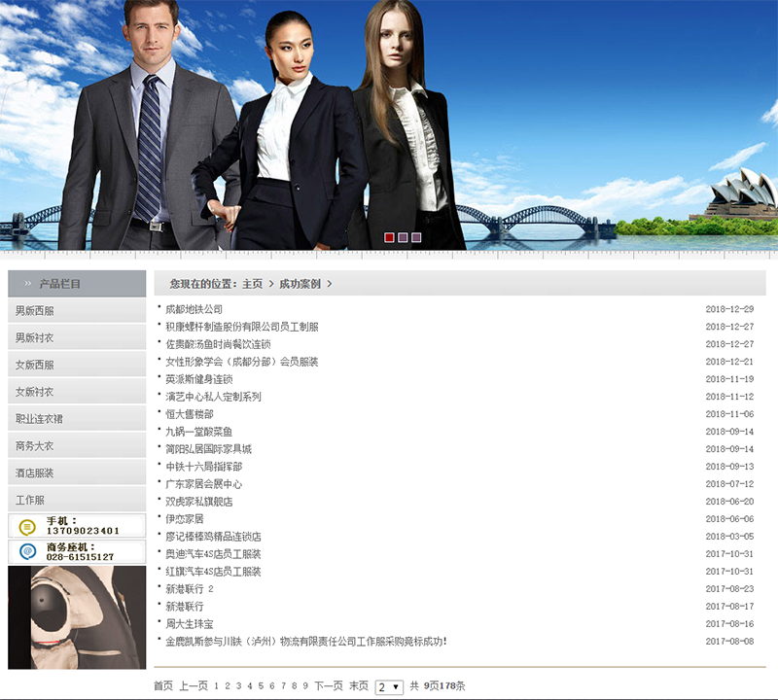Click the yellow mobile phone contact icon
The height and width of the screenshot is (700, 778).
point(27,526)
